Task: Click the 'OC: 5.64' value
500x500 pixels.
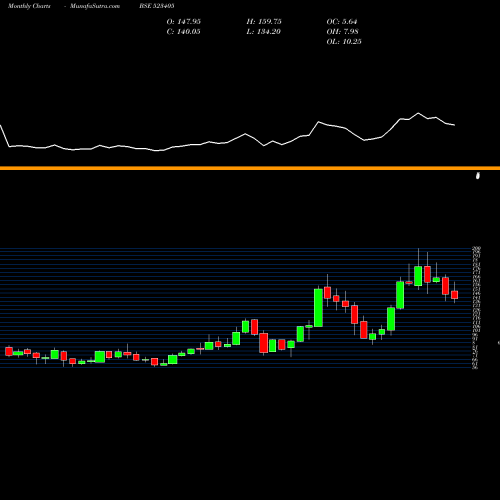Action: click(342, 22)
